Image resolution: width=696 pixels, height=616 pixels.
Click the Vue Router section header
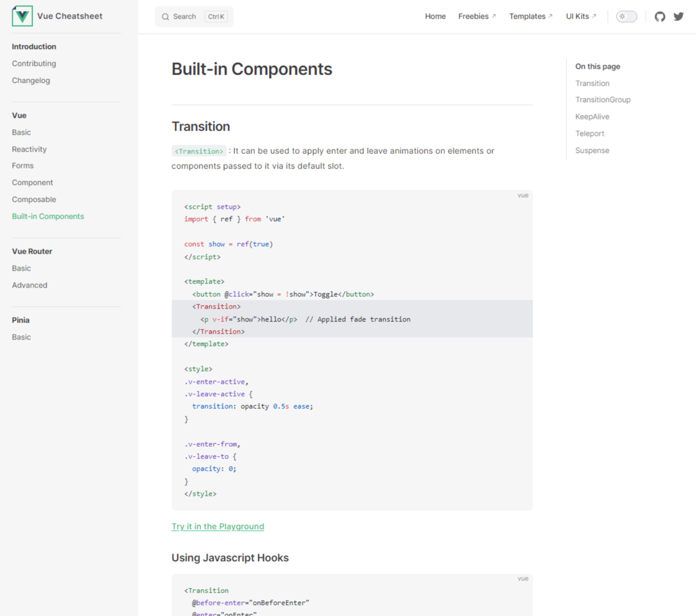tap(32, 251)
